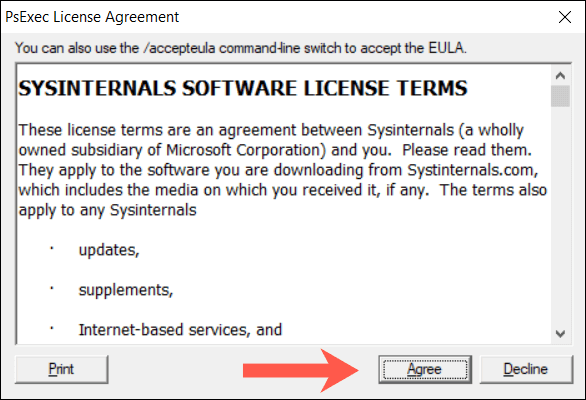586x400 pixels.
Task: Close the PsExec License Agreement dialog
Action: (x=565, y=17)
